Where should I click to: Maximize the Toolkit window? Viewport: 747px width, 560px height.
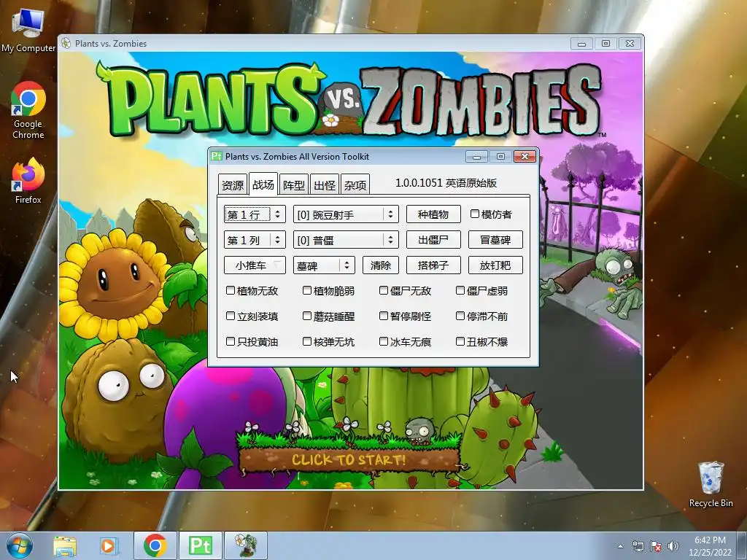click(x=500, y=157)
